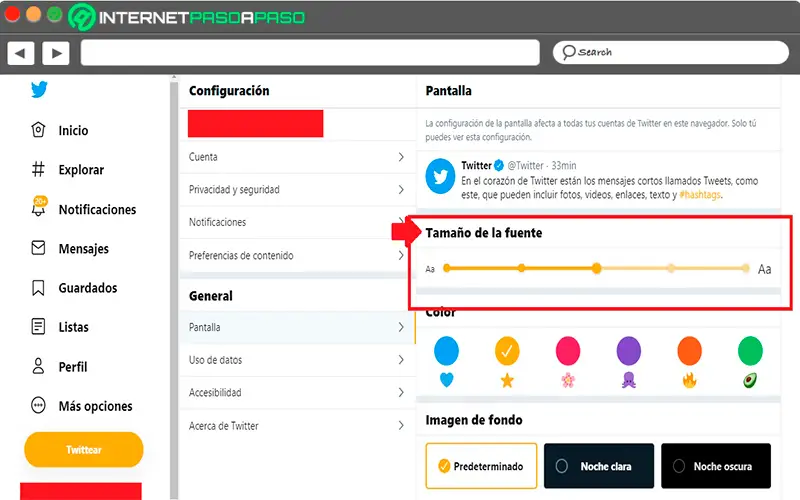Choose the orange color swatch
The width and height of the screenshot is (800, 500).
(689, 351)
